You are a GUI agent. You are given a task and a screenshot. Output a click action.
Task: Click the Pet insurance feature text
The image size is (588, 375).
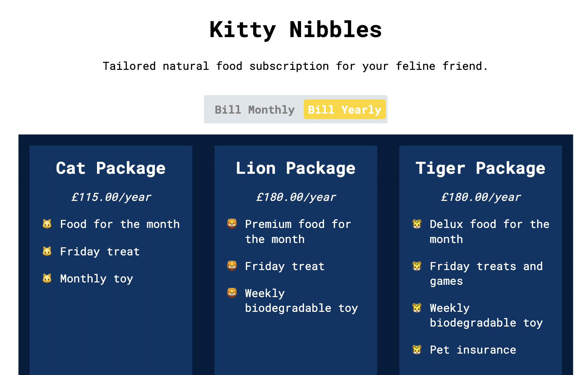click(x=473, y=350)
